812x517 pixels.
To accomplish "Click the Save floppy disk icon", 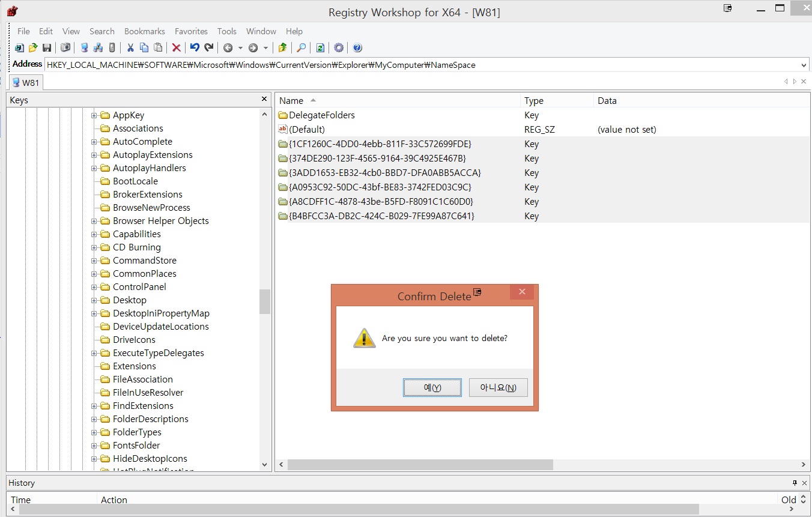I will tap(47, 48).
